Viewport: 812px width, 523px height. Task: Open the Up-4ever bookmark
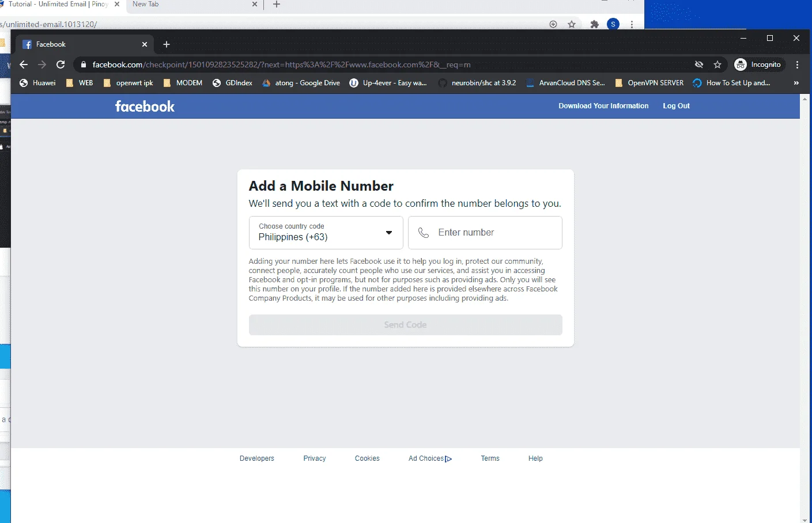pyautogui.click(x=388, y=83)
